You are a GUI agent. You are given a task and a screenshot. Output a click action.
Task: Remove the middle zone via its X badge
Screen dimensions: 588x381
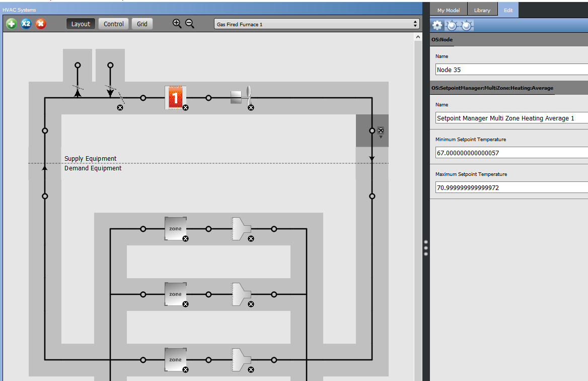click(x=186, y=304)
